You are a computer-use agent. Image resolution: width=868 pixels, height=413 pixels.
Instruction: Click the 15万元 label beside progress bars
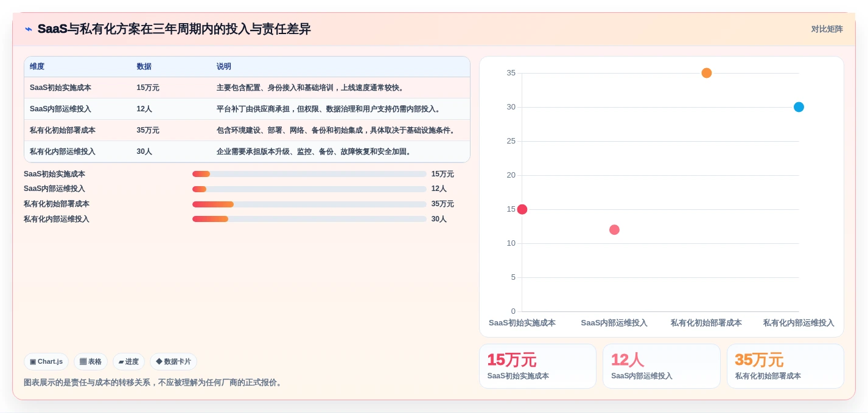[443, 174]
